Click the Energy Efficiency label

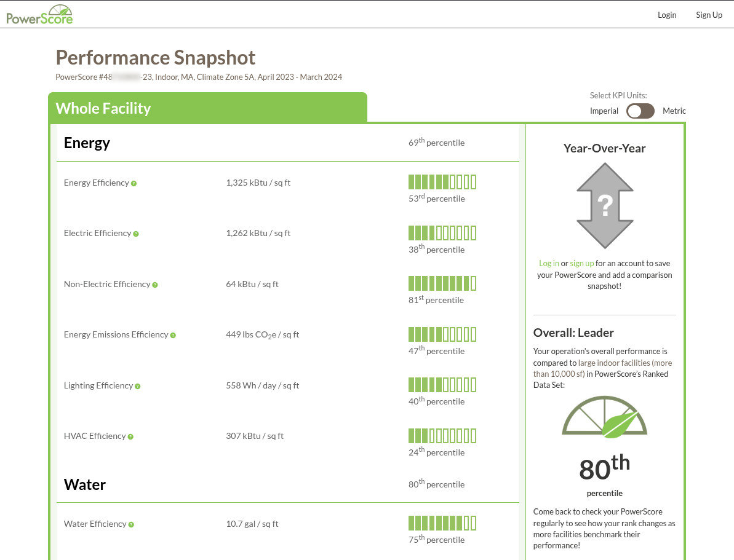coord(97,183)
